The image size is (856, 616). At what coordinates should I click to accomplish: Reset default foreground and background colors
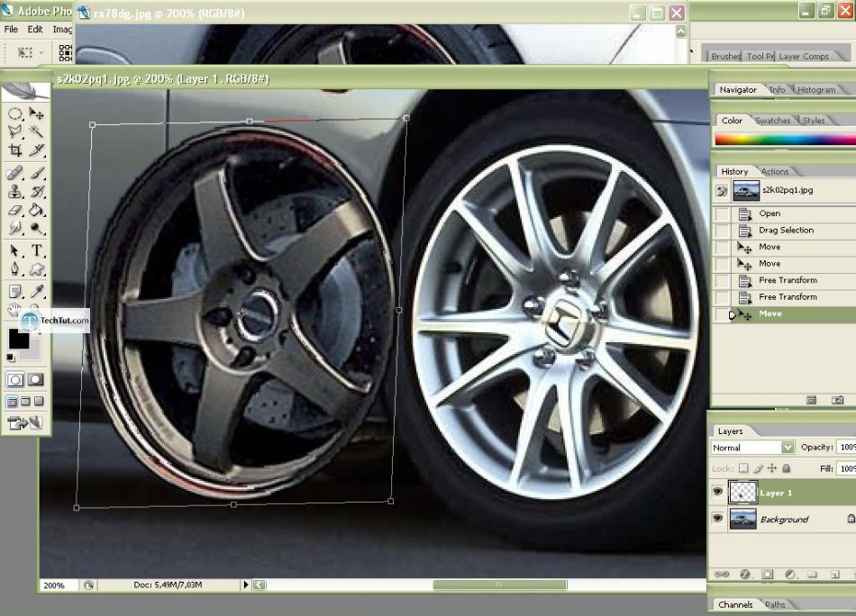coord(11,358)
